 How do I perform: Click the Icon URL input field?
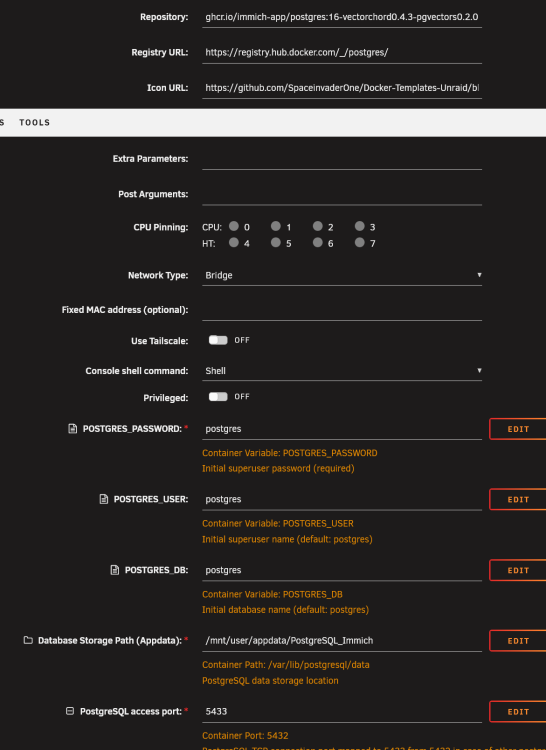point(342,88)
